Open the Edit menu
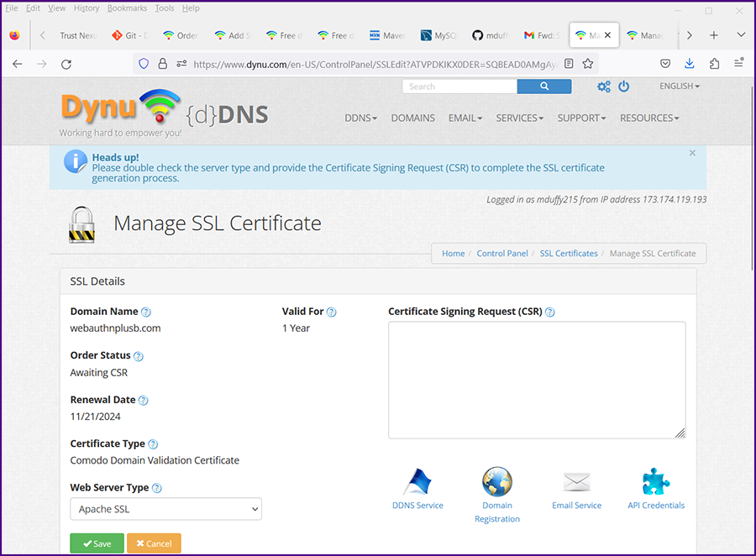756x556 pixels. click(33, 8)
